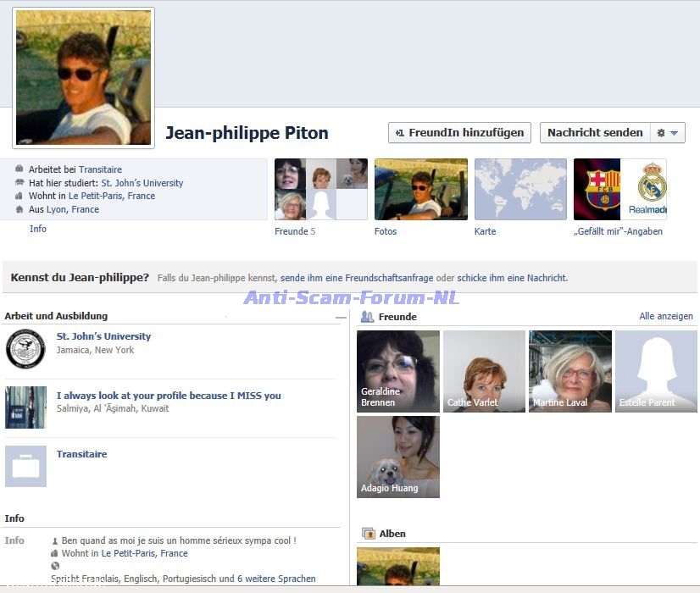Open the Info tab under profile details
The image size is (700, 593).
click(x=38, y=229)
